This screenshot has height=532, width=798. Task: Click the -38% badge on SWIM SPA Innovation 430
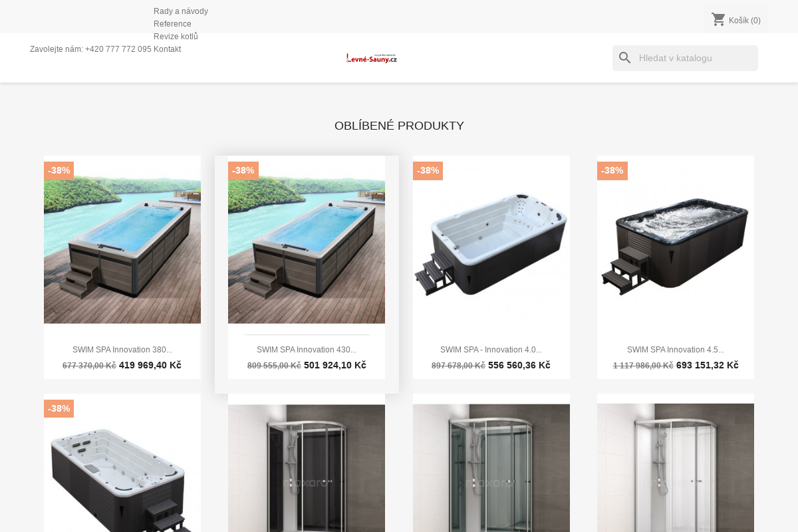243,171
